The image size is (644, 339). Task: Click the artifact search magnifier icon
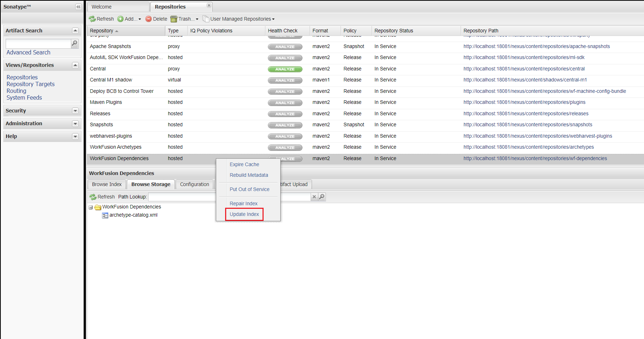pyautogui.click(x=74, y=43)
